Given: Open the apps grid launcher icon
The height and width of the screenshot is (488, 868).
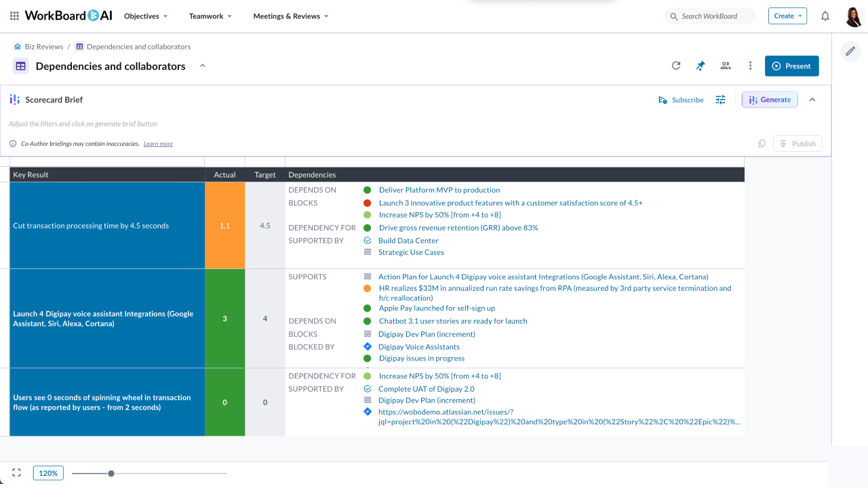Looking at the screenshot, I should tap(14, 16).
